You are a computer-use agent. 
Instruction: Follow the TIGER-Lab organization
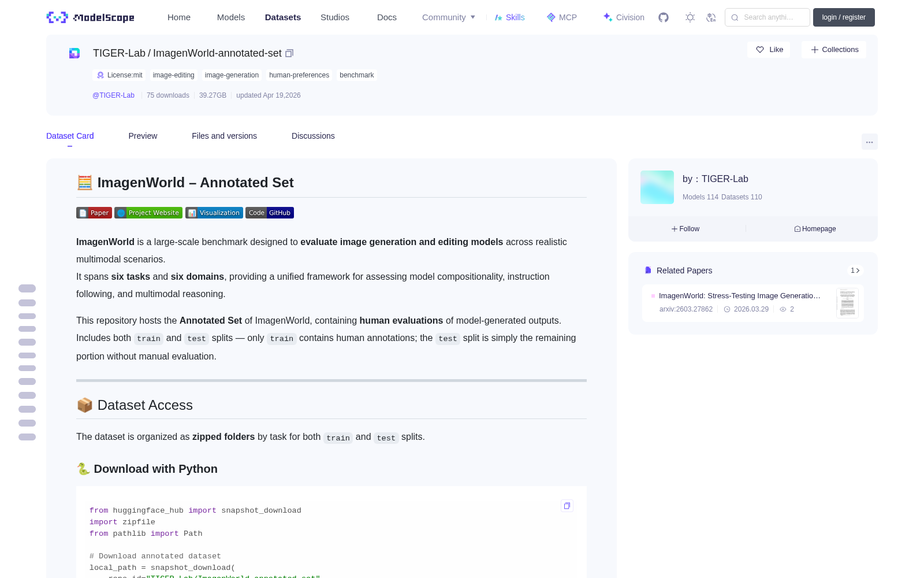[685, 229]
